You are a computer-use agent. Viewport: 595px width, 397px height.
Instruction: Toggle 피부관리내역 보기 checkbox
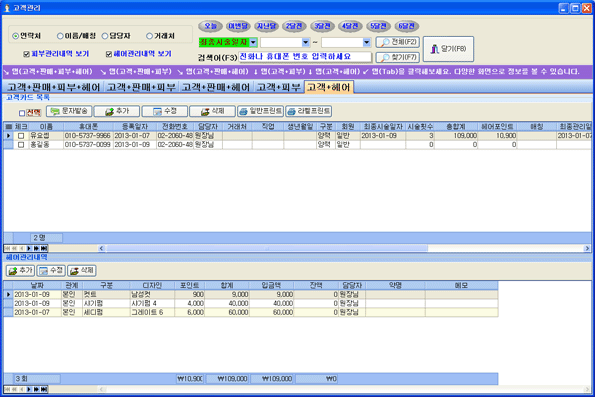[x=27, y=54]
